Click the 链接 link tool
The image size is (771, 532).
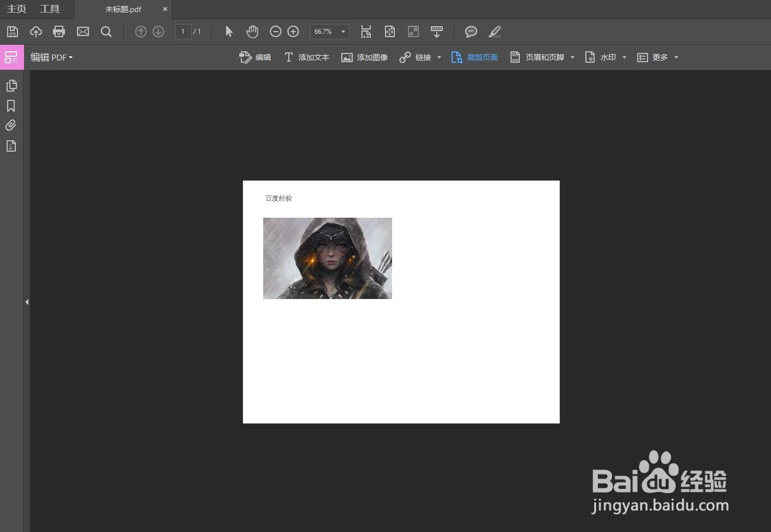[x=416, y=57]
